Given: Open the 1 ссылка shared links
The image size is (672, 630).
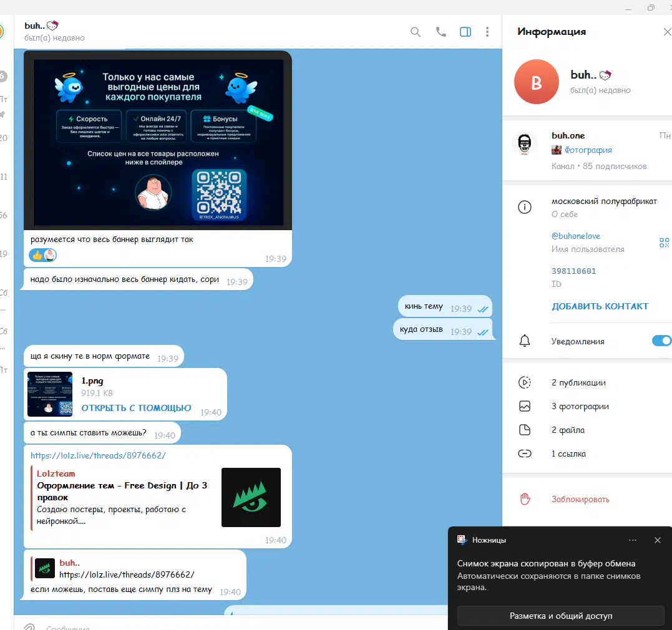Looking at the screenshot, I should pyautogui.click(x=568, y=453).
